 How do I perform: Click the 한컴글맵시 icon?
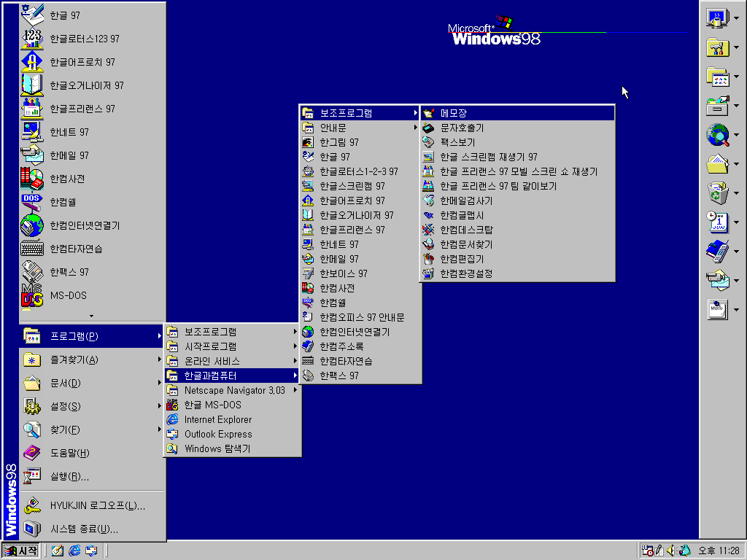click(428, 215)
